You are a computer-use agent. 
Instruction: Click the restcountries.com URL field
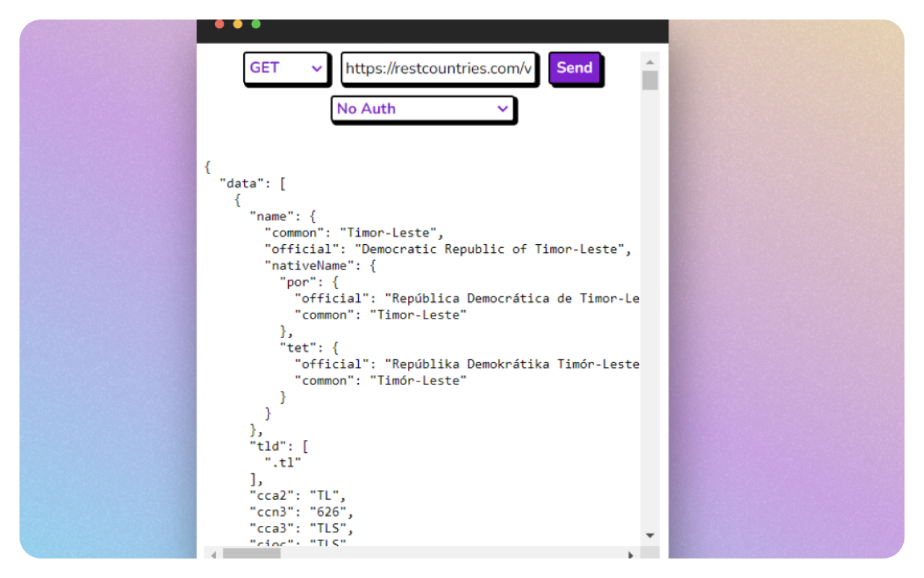click(x=438, y=69)
